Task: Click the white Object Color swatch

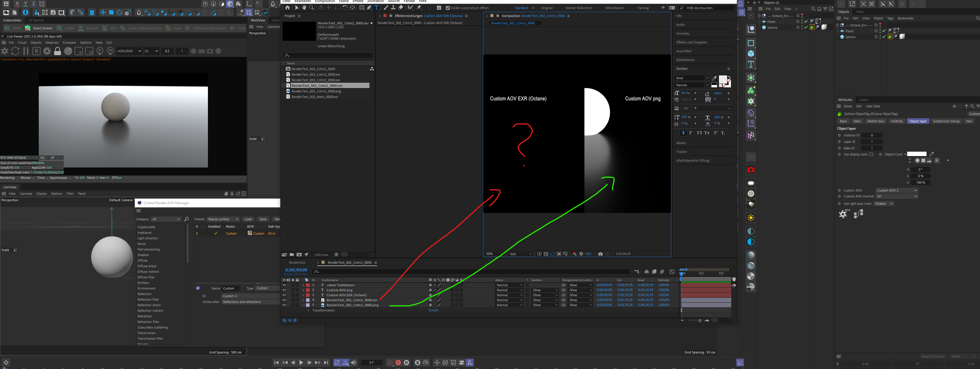Action: 917,154
